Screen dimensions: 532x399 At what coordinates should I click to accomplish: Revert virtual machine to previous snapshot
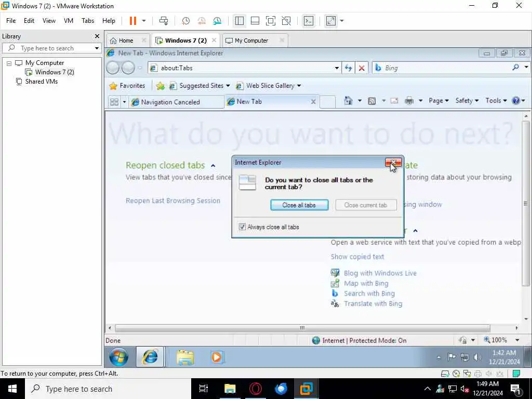[x=202, y=21]
